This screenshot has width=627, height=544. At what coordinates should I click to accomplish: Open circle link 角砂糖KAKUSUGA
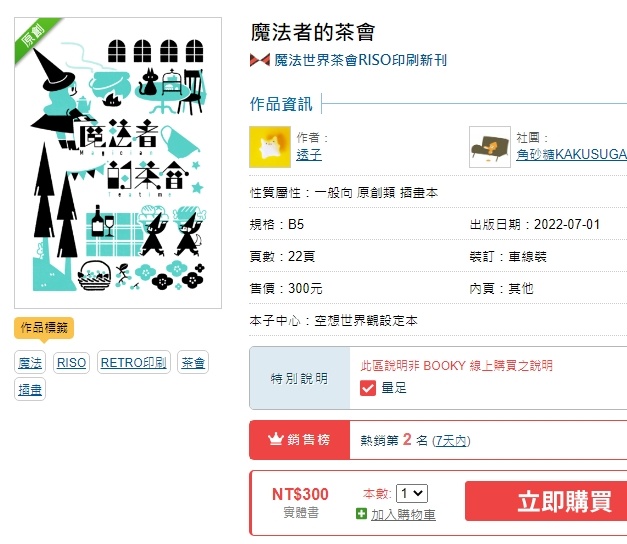[x=571, y=154]
